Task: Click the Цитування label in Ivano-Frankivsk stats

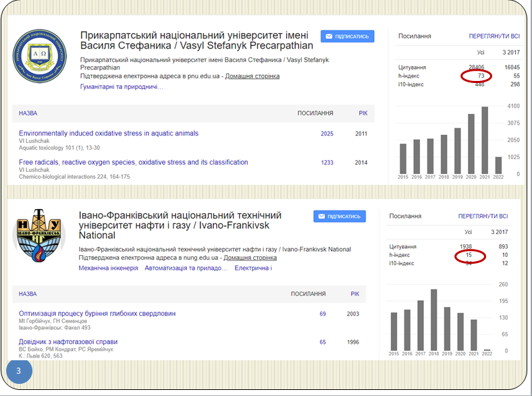Action: tap(403, 246)
